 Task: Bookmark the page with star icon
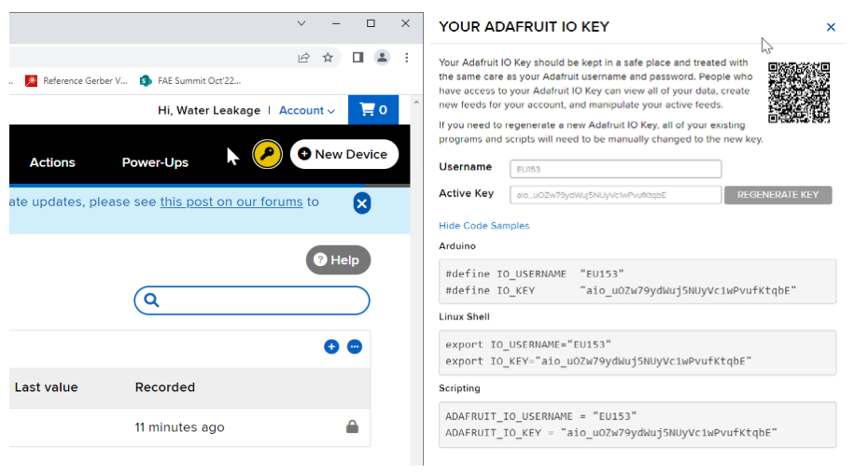coord(328,57)
